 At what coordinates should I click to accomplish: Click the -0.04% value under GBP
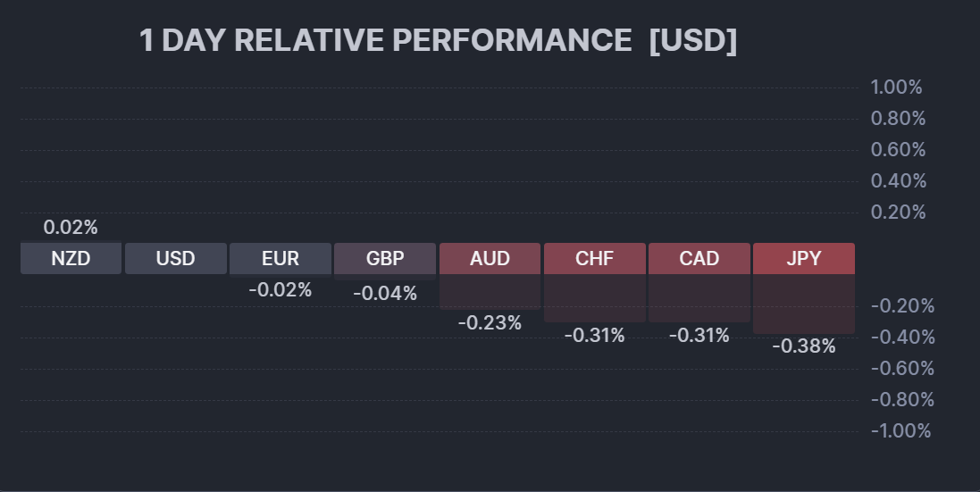coord(385,293)
